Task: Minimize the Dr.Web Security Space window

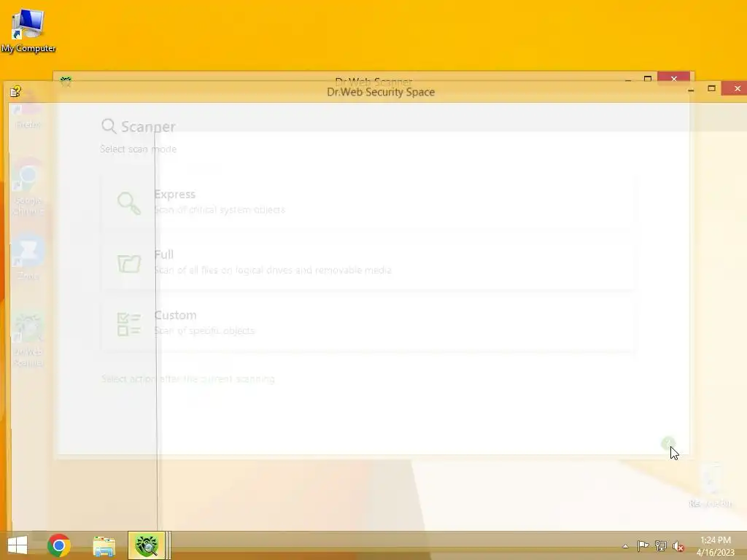Action: coord(691,89)
